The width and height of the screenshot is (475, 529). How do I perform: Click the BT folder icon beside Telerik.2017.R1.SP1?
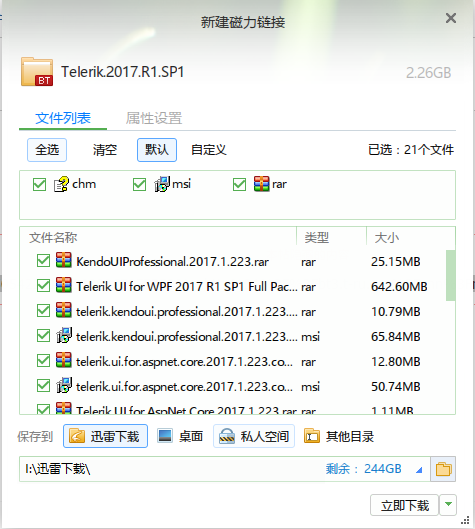pyautogui.click(x=37, y=72)
